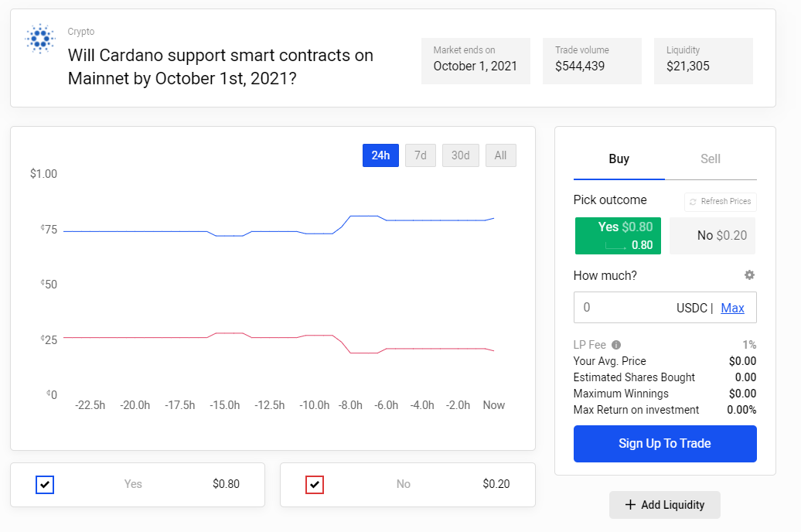This screenshot has height=532, width=801.
Task: Click the Crypto category label
Action: (80, 31)
